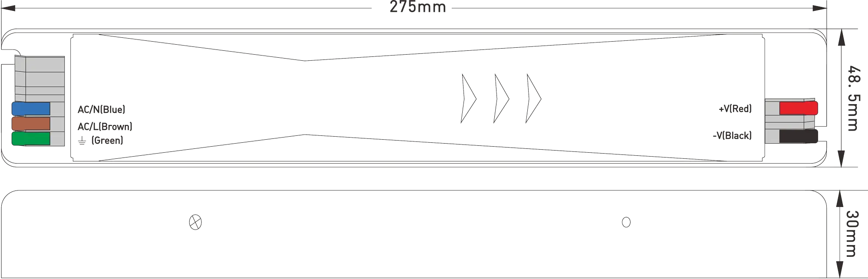Click the middle direction arrow chevron

(x=501, y=98)
